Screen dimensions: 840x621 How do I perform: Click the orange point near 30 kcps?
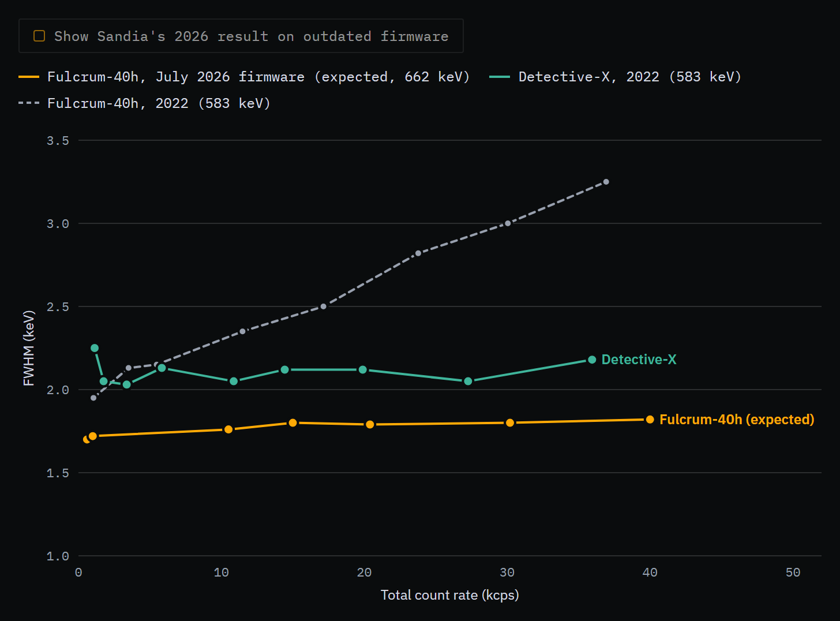pyautogui.click(x=510, y=423)
